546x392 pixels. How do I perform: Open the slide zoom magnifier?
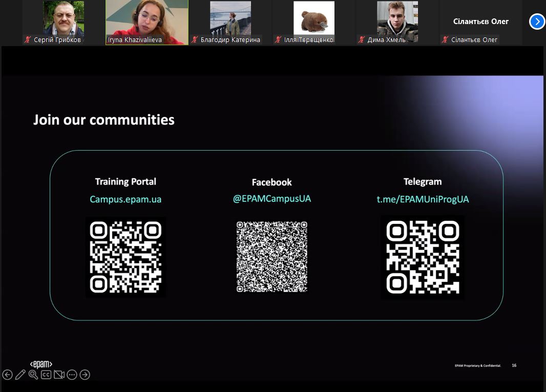(x=33, y=375)
